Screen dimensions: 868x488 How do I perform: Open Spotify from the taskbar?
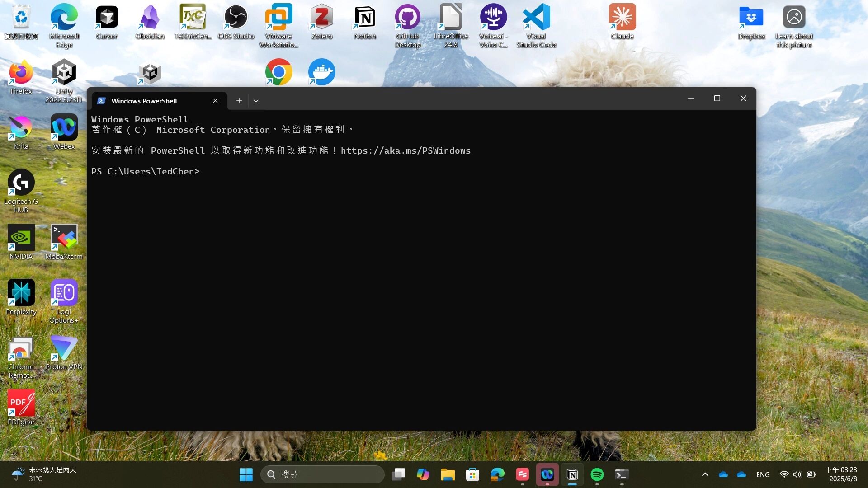click(597, 474)
